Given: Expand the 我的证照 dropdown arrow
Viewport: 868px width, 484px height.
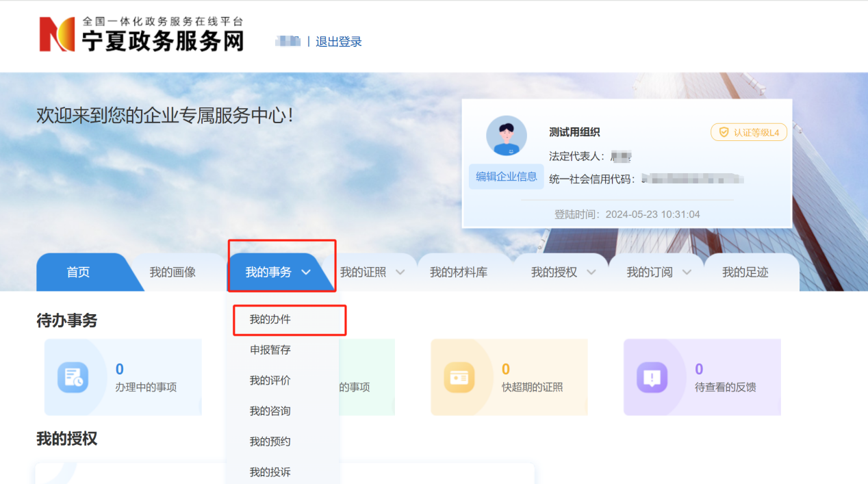Looking at the screenshot, I should [x=400, y=272].
